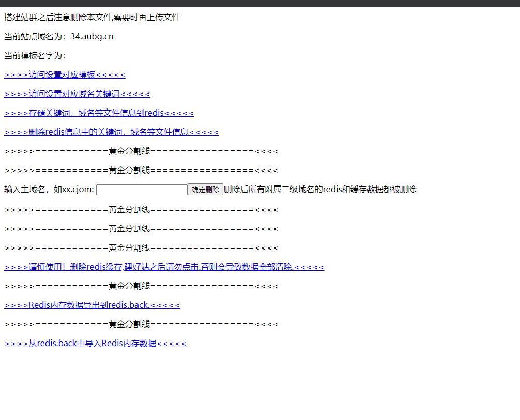The width and height of the screenshot is (520, 420).
Task: Click the 访问设置对应域名关键词 link
Action: (x=77, y=94)
